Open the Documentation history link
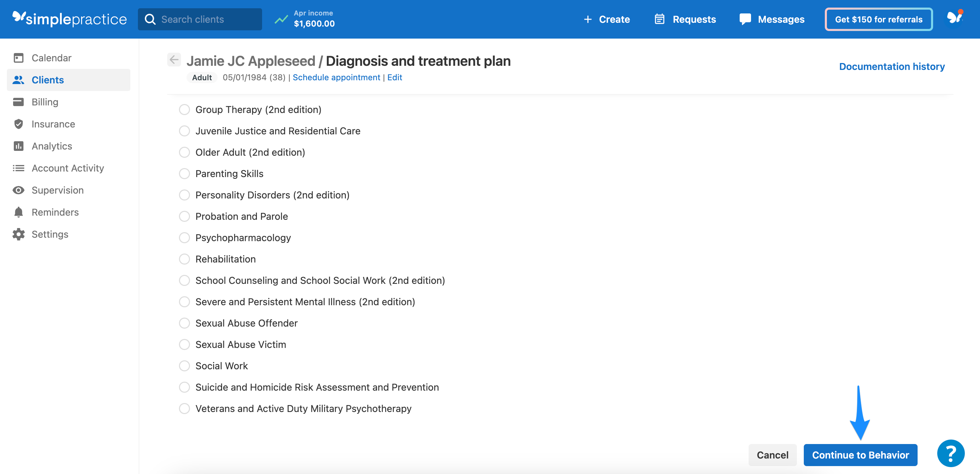The height and width of the screenshot is (474, 980). pyautogui.click(x=892, y=66)
